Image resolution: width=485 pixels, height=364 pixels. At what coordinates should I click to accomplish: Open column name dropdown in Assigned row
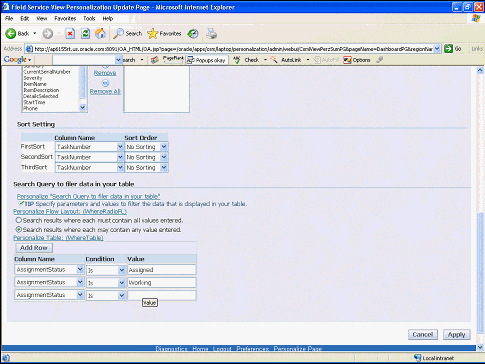click(x=80, y=270)
